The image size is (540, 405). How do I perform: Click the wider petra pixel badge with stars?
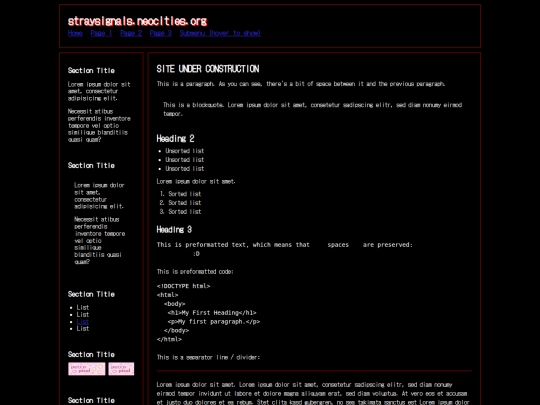[x=87, y=369]
